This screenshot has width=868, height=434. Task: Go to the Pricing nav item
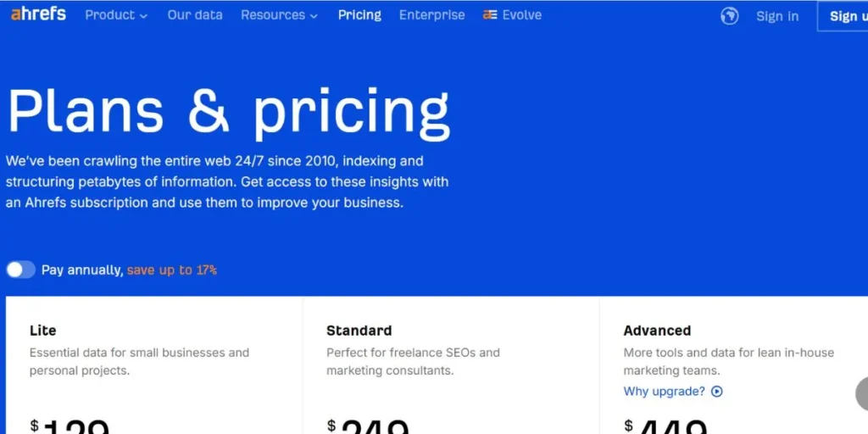click(359, 15)
